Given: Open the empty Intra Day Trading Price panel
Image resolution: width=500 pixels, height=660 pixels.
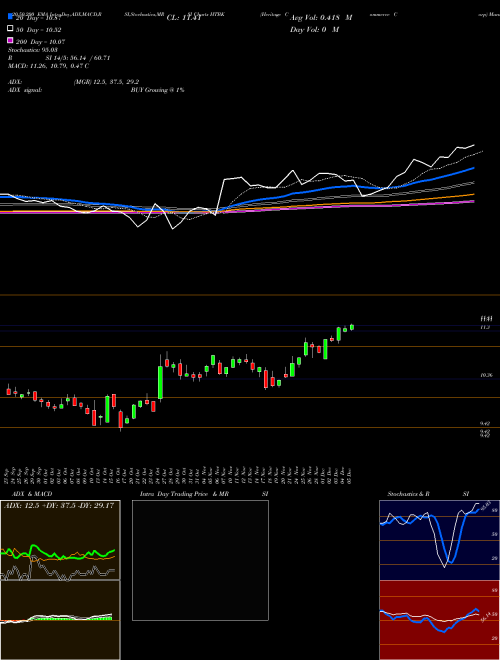Looking at the screenshot, I should [200, 560].
